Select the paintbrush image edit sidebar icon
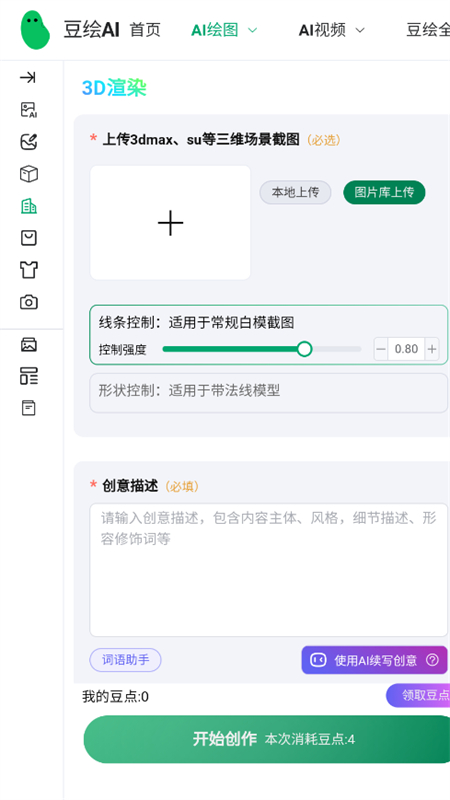The image size is (450, 800). pyautogui.click(x=29, y=142)
